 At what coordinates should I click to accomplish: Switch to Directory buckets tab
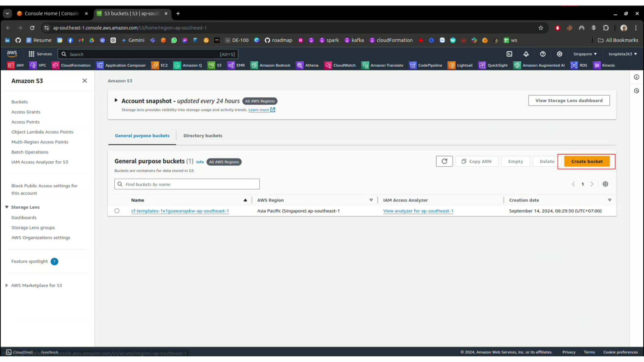tap(203, 136)
